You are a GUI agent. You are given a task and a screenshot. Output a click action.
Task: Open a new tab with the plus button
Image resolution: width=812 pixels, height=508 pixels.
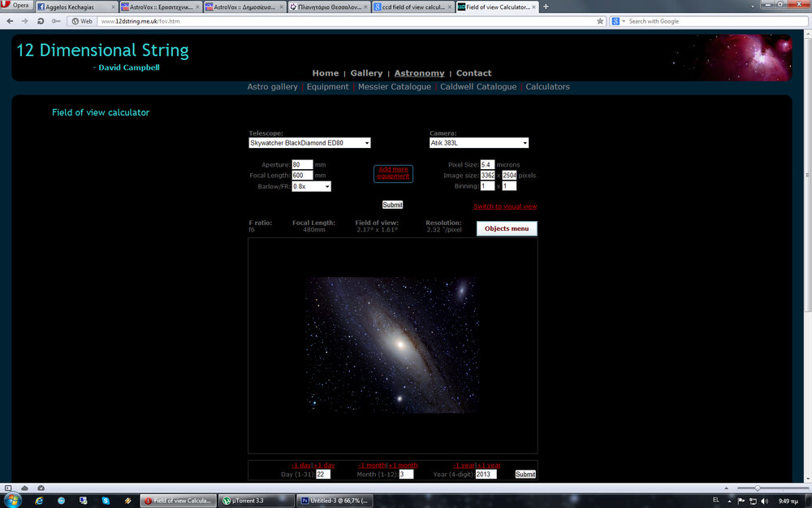tap(546, 7)
